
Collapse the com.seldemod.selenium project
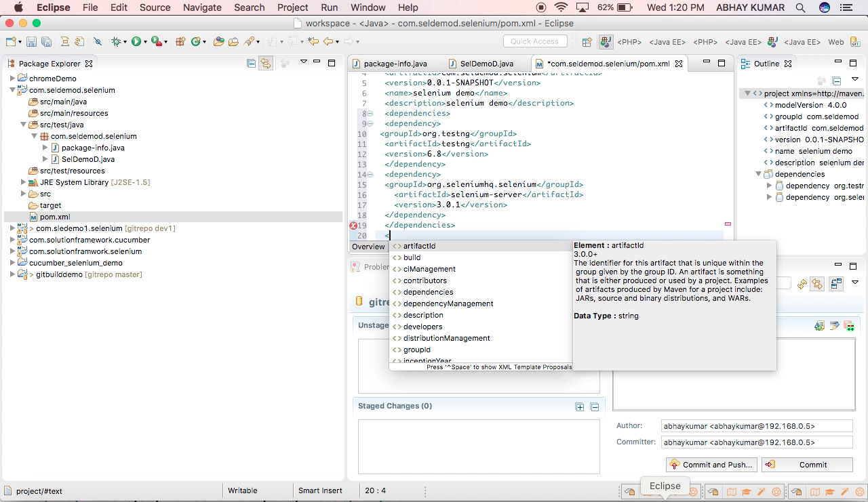point(12,90)
